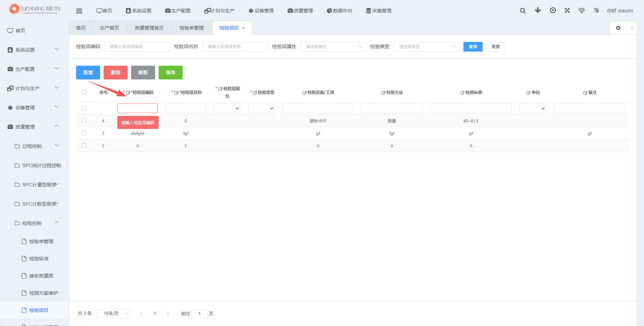Click the edit icon beside 检验项编码 column header
The width and height of the screenshot is (644, 326).
coord(128,93)
